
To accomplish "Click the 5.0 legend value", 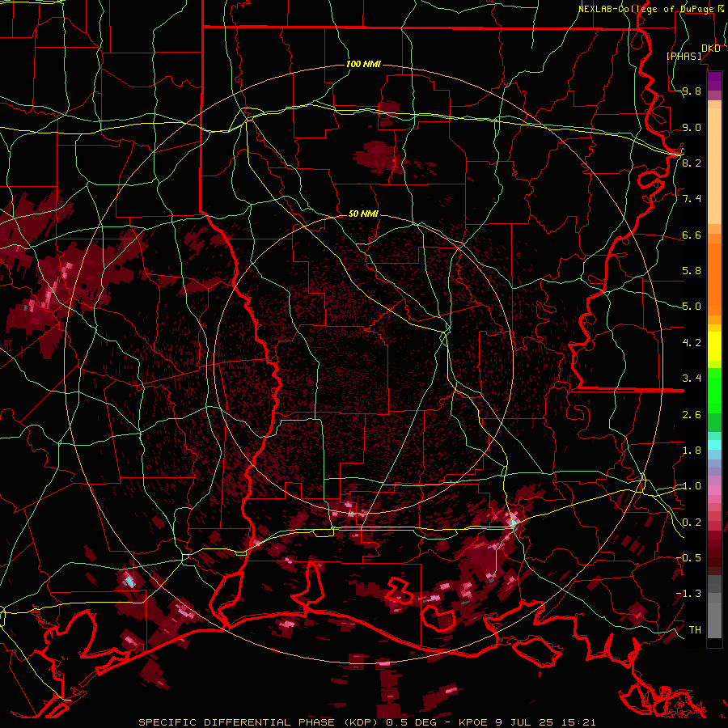I will point(692,307).
